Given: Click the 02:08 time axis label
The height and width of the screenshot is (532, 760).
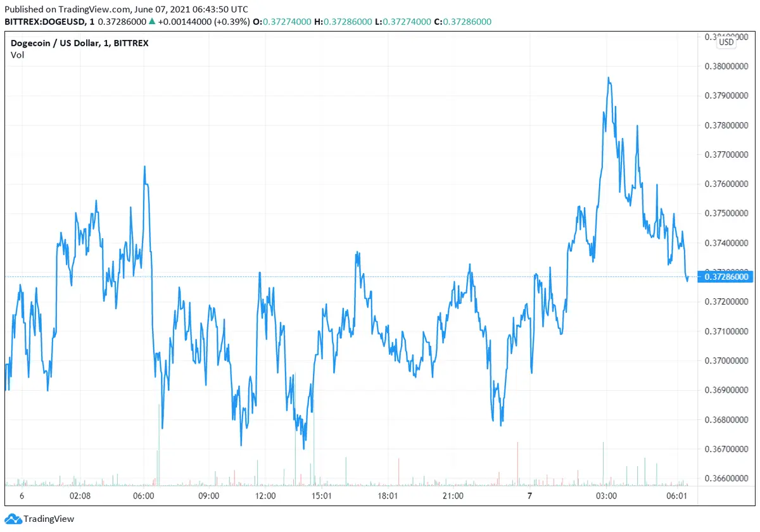Looking at the screenshot, I should pyautogui.click(x=80, y=495).
